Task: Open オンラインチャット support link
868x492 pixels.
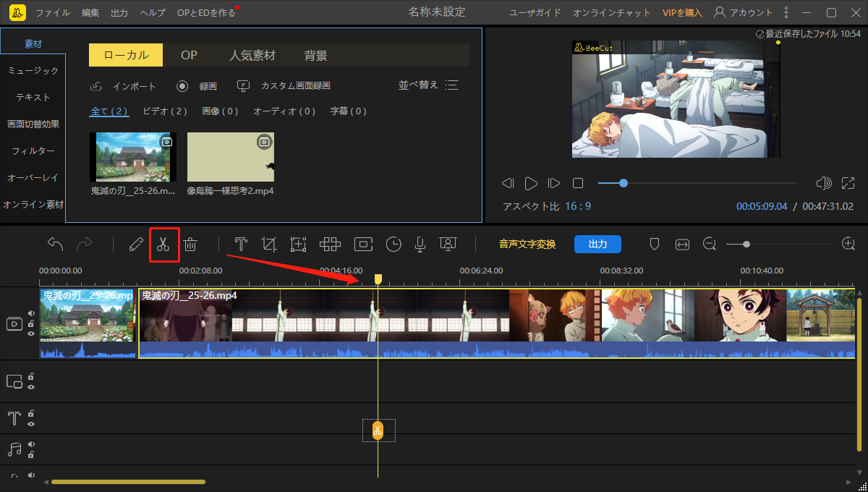Action: [x=610, y=13]
